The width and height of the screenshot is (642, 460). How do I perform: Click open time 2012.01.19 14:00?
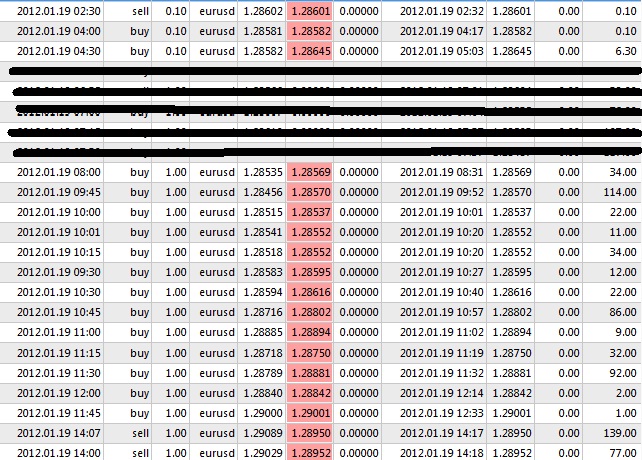pyautogui.click(x=59, y=453)
